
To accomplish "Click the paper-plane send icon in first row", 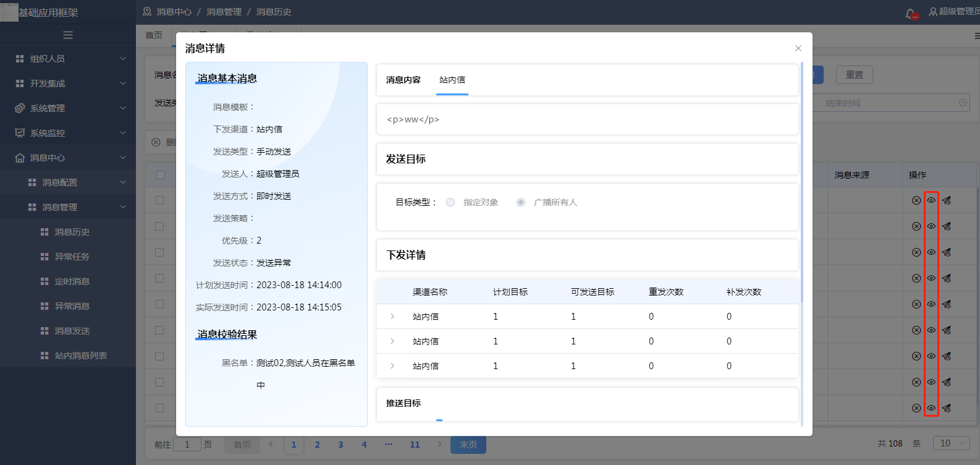I will (947, 200).
